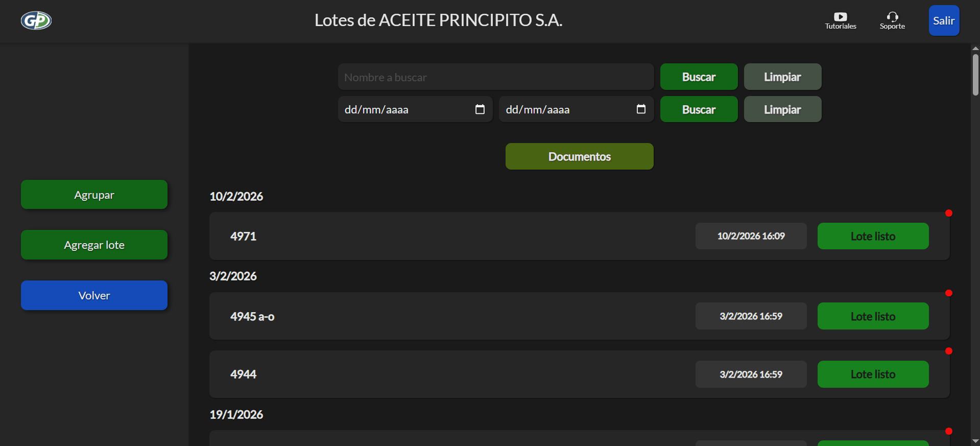Image resolution: width=980 pixels, height=446 pixels.
Task: Click the scroll down arrow of the scrollbar
Action: tap(975, 441)
